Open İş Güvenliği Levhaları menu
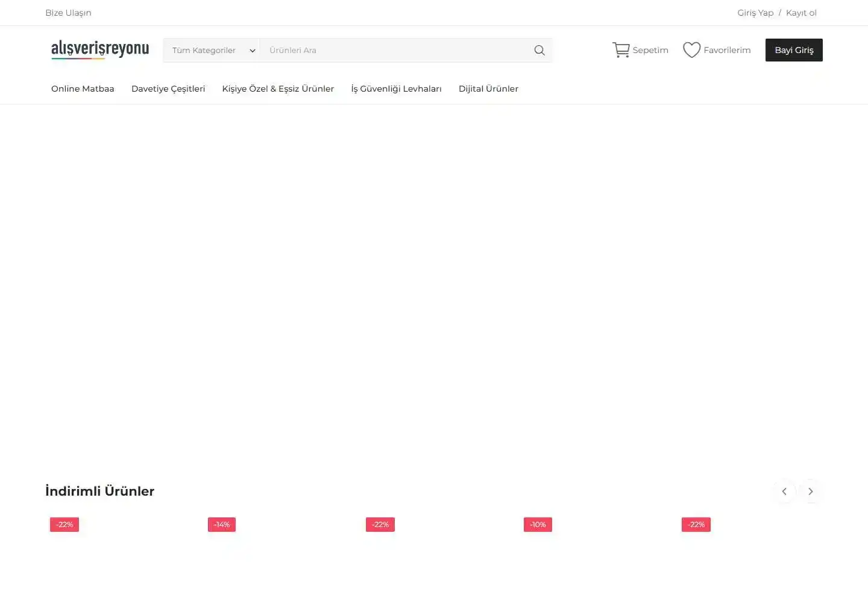868x603 pixels. pos(396,89)
